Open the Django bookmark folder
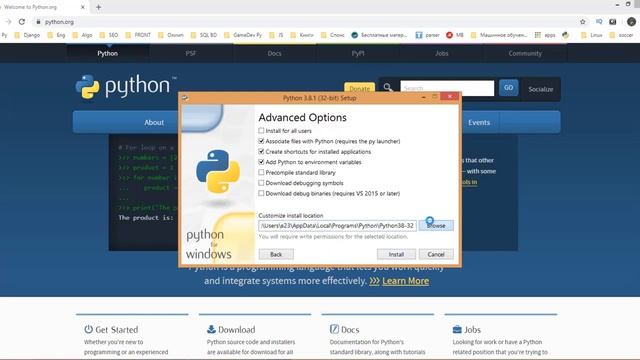Image resolution: width=640 pixels, height=360 pixels. tap(27, 35)
